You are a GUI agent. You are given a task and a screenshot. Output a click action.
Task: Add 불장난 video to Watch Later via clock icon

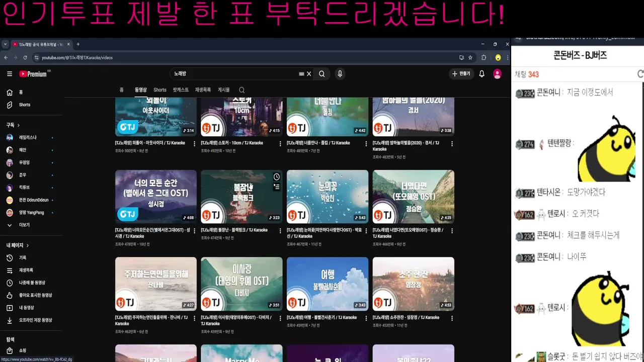[x=277, y=177]
